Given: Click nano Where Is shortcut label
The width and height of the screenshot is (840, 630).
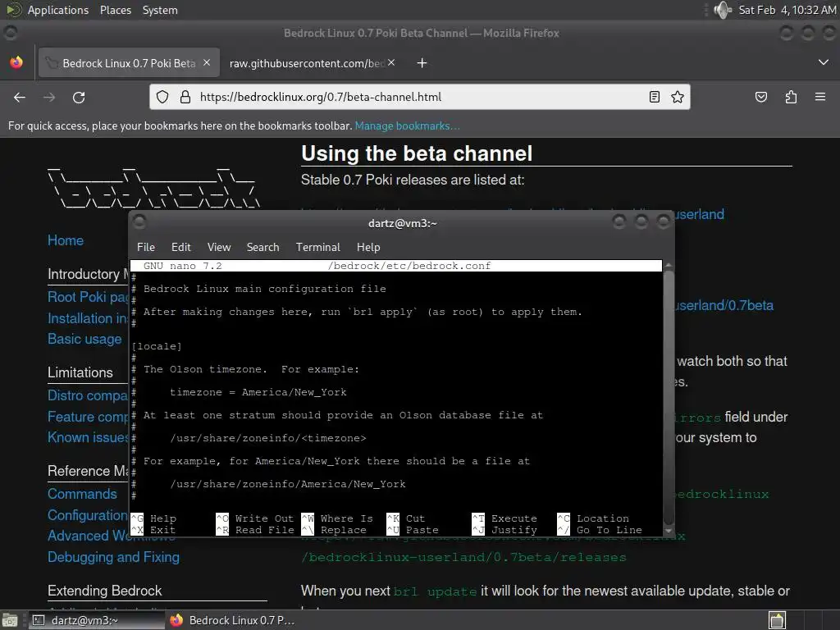Looking at the screenshot, I should pos(347,518).
